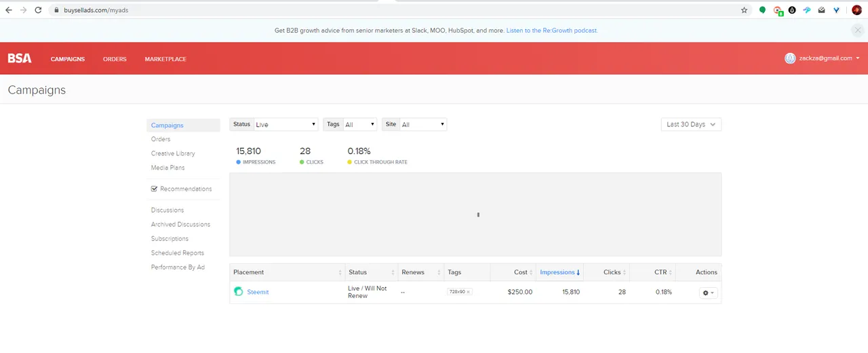Open Performance By Ad in the sidebar
Image resolution: width=868 pixels, height=353 pixels.
pyautogui.click(x=178, y=267)
